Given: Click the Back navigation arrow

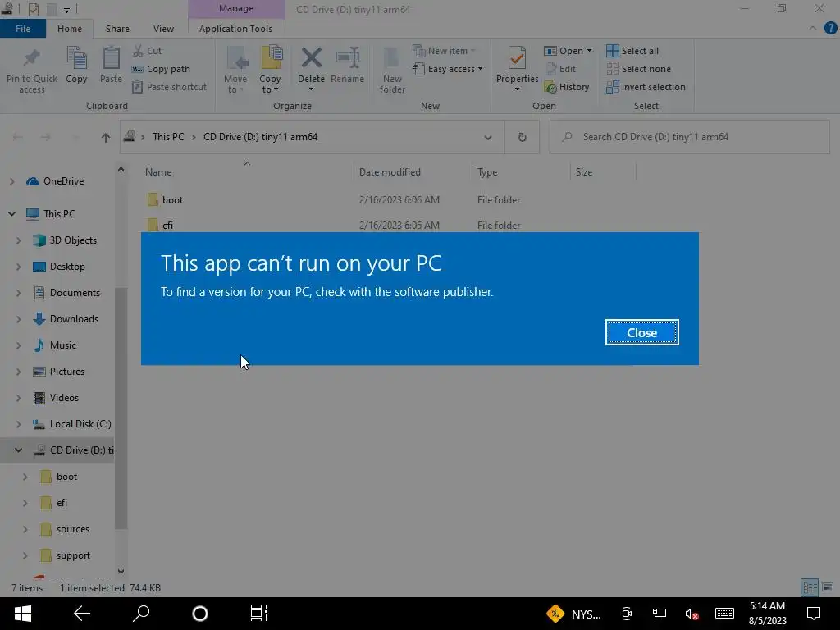Looking at the screenshot, I should pyautogui.click(x=18, y=138).
